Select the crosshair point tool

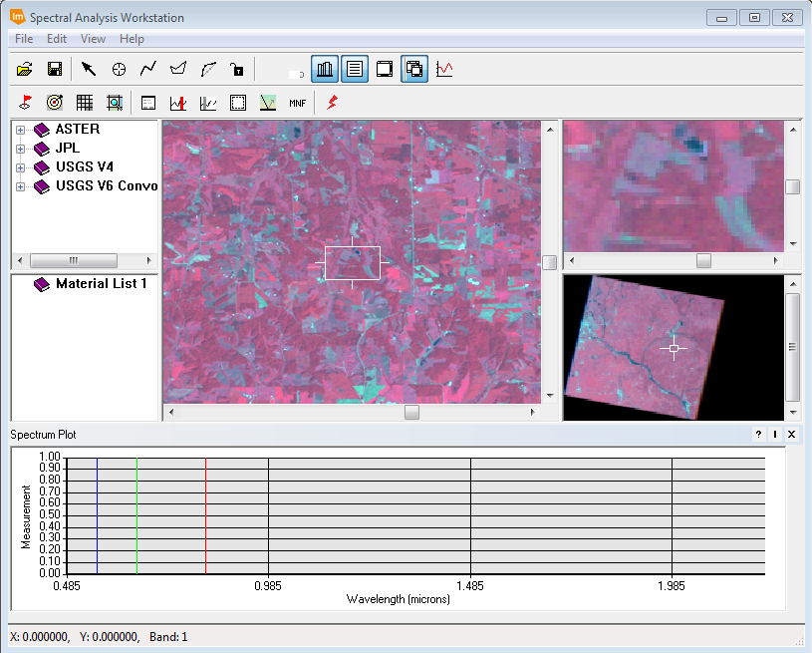(x=119, y=69)
